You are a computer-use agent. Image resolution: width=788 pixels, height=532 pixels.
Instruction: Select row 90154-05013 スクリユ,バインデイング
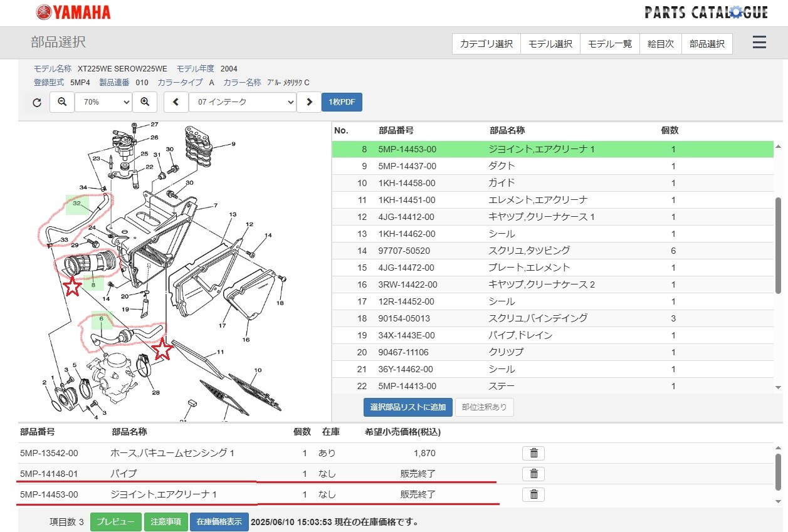(x=552, y=318)
